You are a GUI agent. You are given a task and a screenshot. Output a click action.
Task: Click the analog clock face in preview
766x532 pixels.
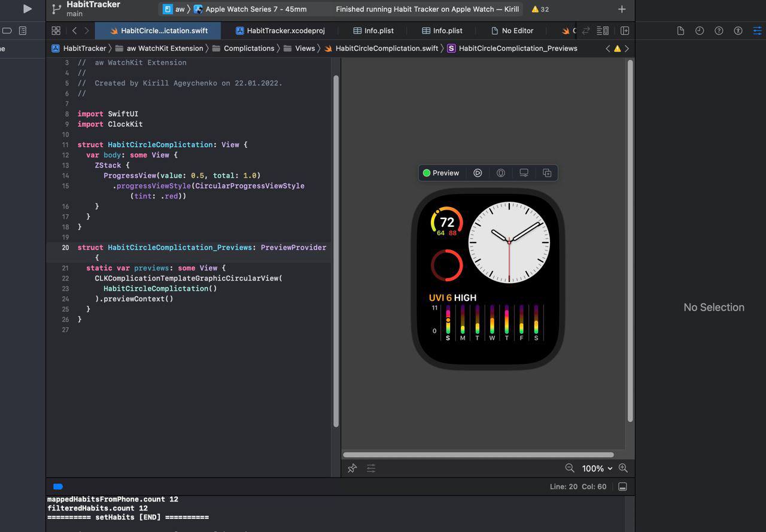click(509, 242)
